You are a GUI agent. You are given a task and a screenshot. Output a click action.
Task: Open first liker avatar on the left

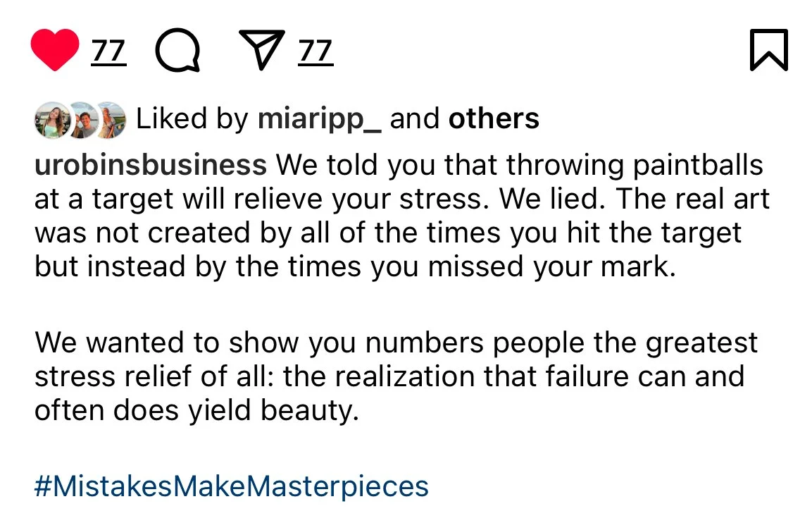click(51, 120)
